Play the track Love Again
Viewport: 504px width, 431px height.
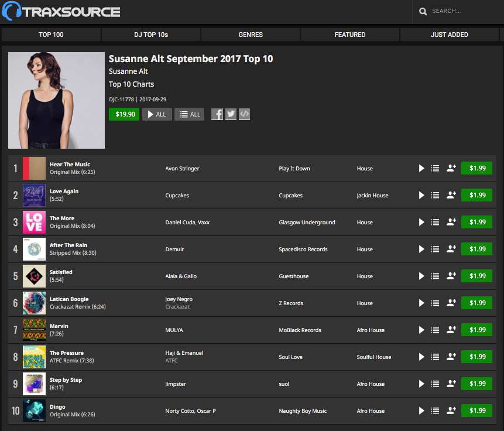[421, 195]
